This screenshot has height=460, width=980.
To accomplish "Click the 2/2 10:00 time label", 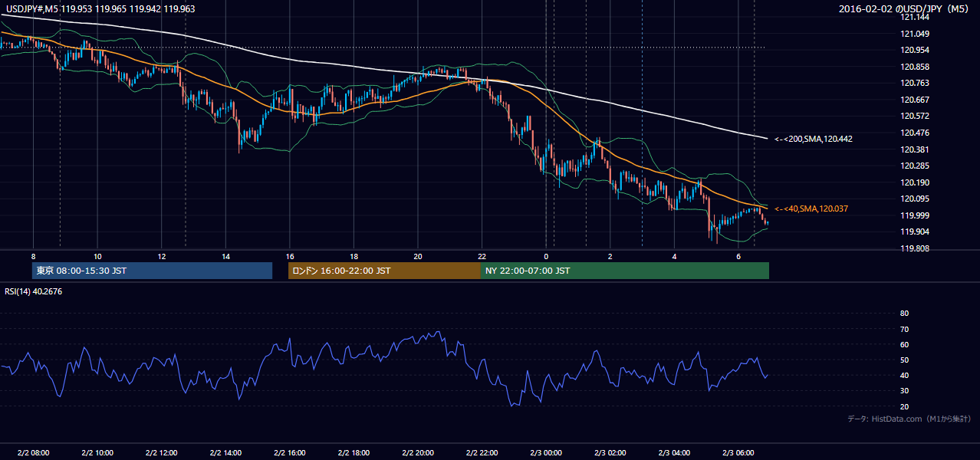I will [97, 453].
